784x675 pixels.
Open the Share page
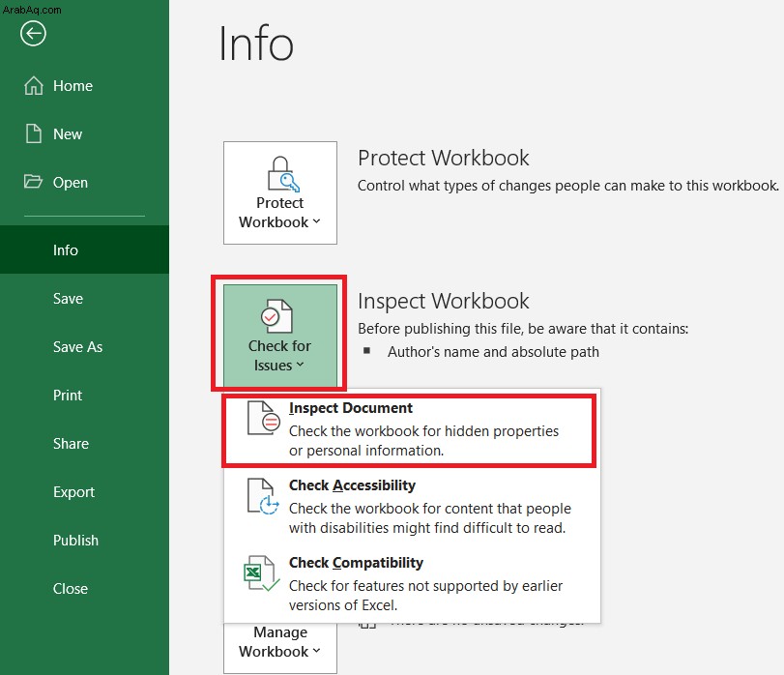[x=84, y=444]
